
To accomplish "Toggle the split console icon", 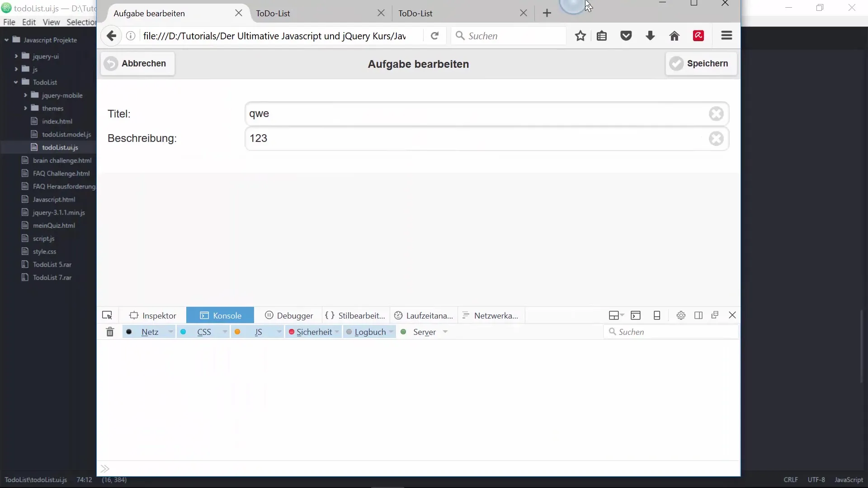I will [x=636, y=315].
